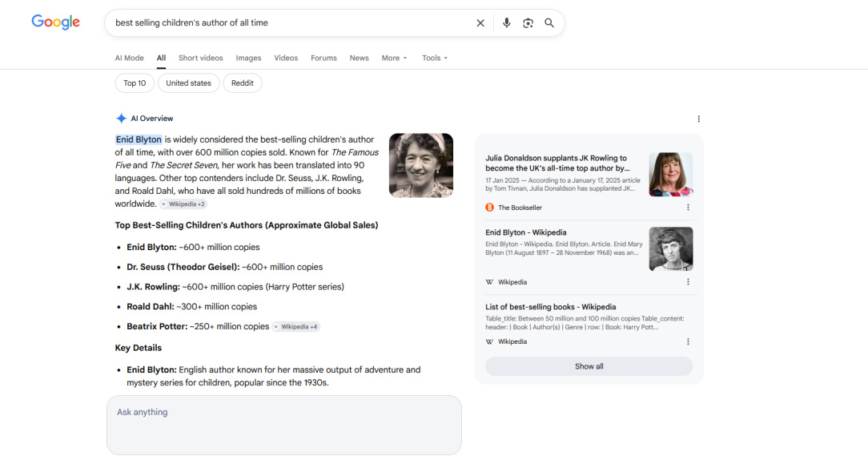Apply the United states filter chip
Viewport: 868px width, 460px height.
[189, 83]
